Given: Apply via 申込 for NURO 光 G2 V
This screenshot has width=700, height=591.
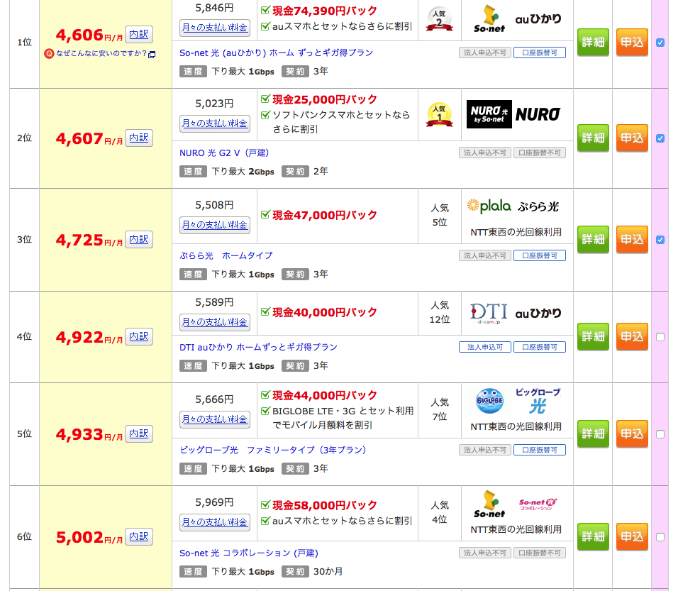Looking at the screenshot, I should pyautogui.click(x=632, y=138).
